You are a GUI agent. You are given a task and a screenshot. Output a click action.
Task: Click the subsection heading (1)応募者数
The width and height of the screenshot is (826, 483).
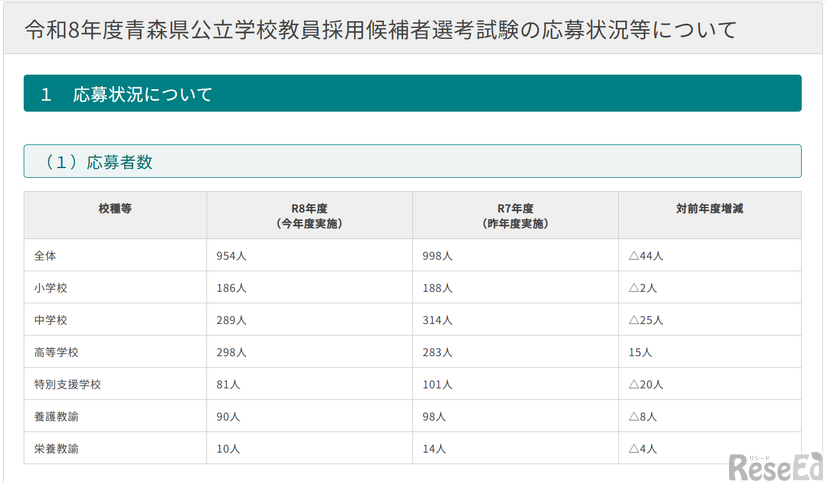click(x=412, y=161)
